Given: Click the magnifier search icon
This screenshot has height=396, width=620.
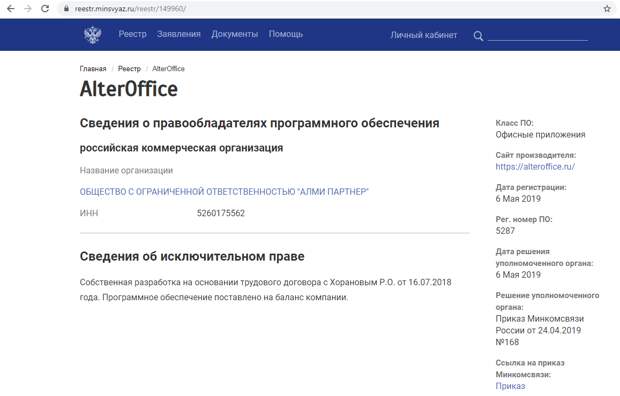Looking at the screenshot, I should (x=478, y=36).
